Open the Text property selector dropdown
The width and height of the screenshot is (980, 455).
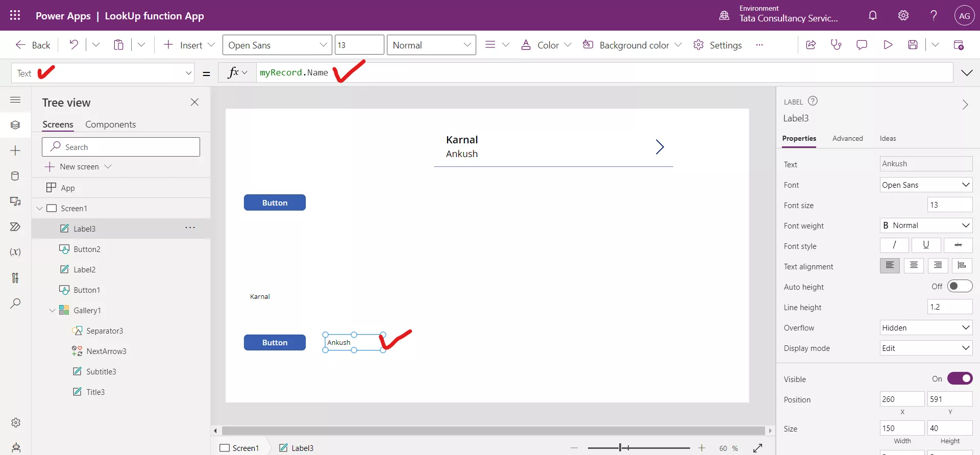click(103, 73)
